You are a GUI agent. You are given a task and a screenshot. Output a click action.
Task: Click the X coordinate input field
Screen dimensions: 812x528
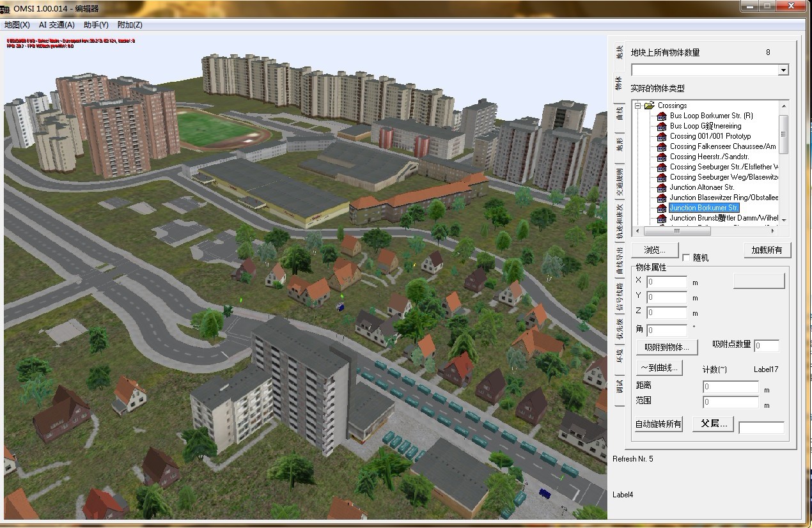click(666, 282)
